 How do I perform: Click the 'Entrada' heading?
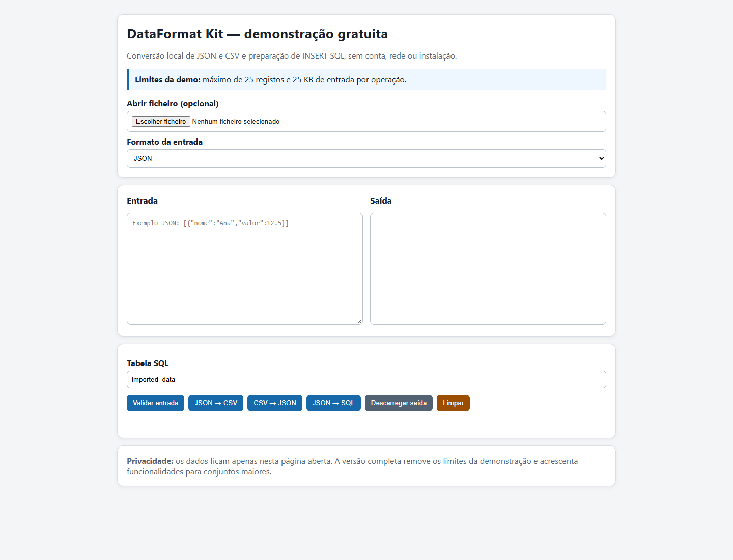[142, 201]
